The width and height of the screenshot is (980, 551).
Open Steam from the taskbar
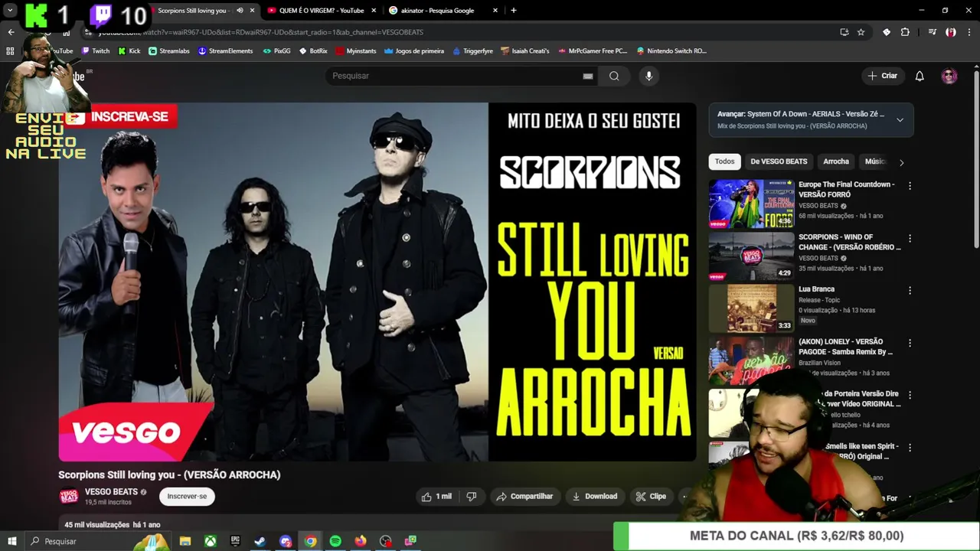point(260,541)
